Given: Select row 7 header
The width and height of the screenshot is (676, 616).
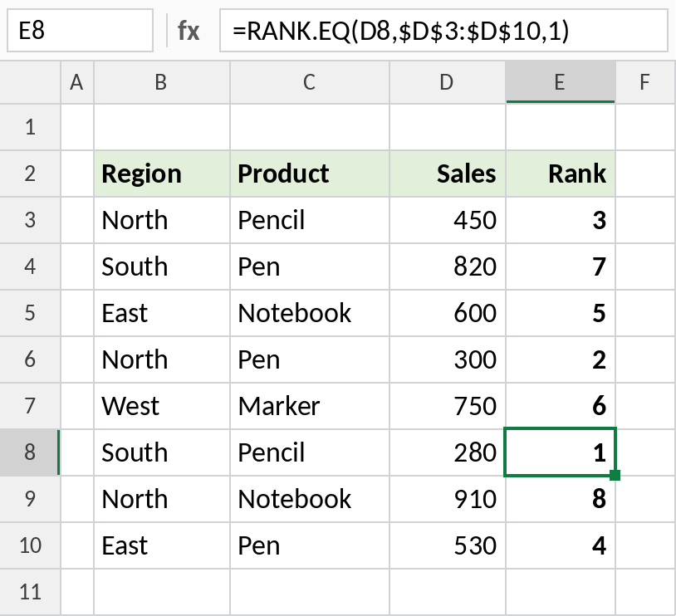Looking at the screenshot, I should click(30, 406).
